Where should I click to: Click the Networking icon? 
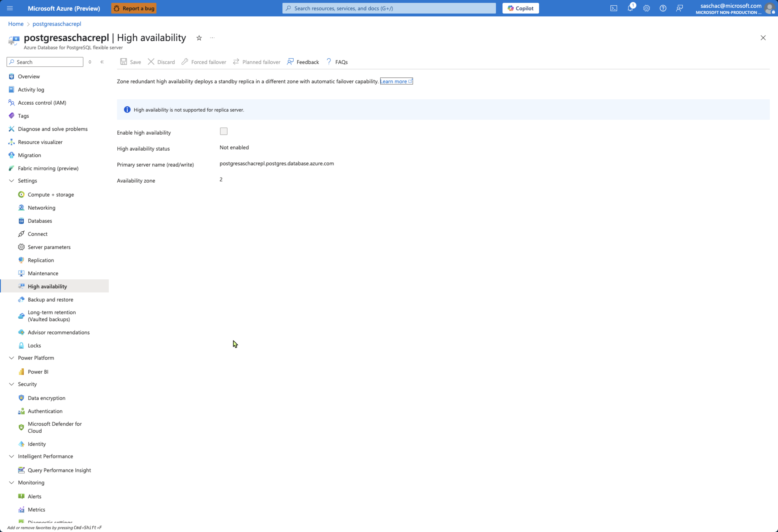click(21, 208)
